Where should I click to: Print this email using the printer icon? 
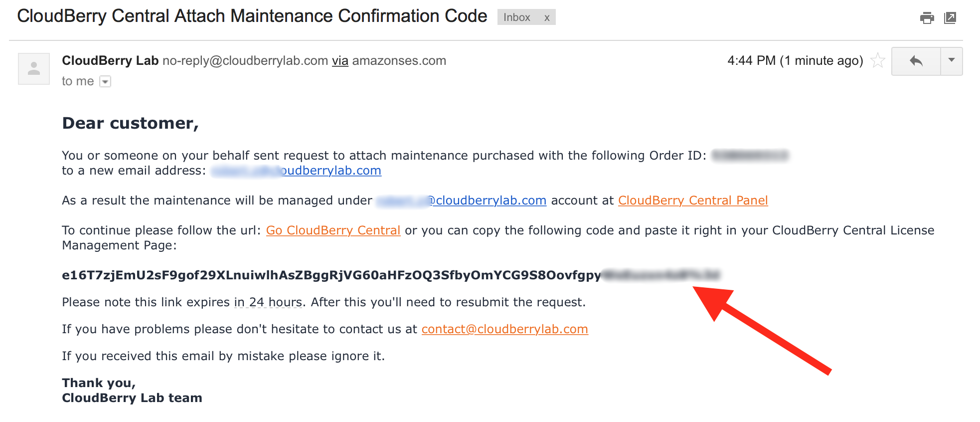pyautogui.click(x=927, y=18)
